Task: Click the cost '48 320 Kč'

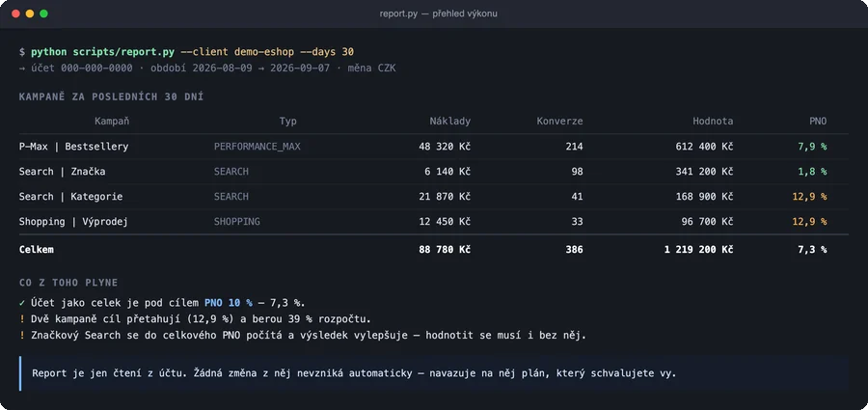Action: click(445, 147)
